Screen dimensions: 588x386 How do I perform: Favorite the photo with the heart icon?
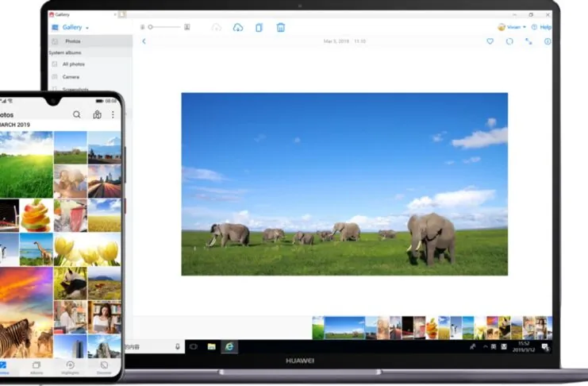coord(490,41)
